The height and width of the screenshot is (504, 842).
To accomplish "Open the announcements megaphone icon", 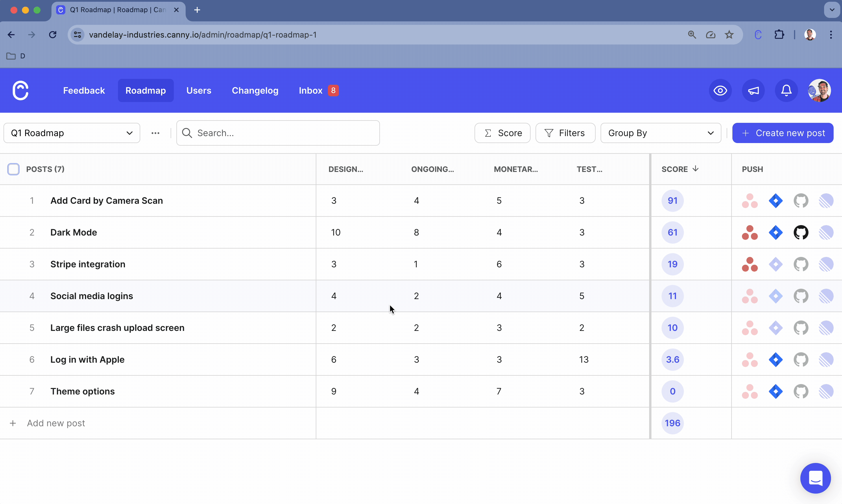I will (753, 91).
